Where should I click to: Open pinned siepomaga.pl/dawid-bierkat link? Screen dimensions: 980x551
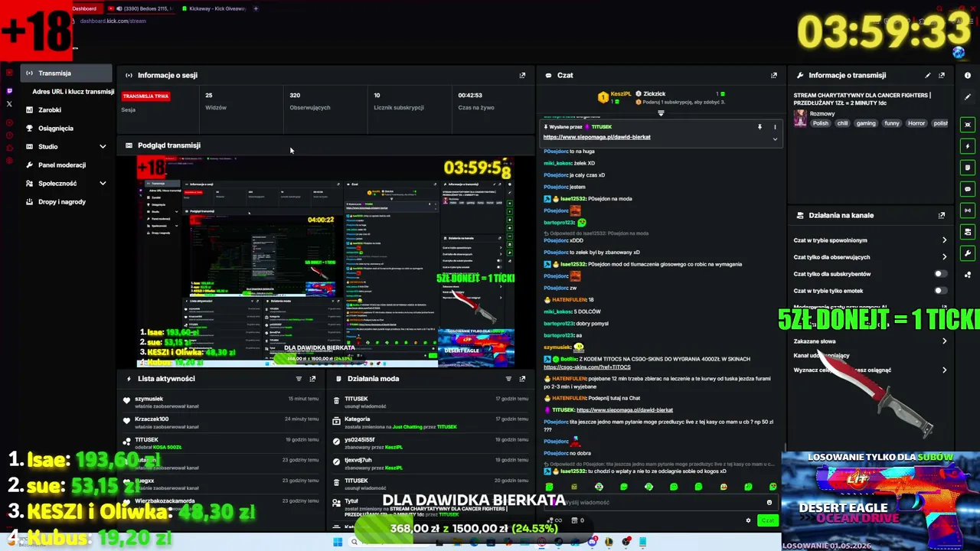(596, 137)
